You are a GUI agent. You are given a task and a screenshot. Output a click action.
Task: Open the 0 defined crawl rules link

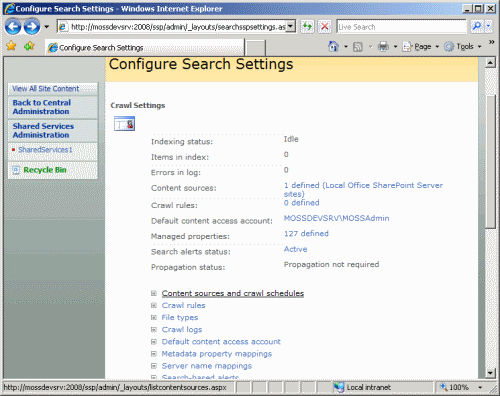pyautogui.click(x=302, y=203)
